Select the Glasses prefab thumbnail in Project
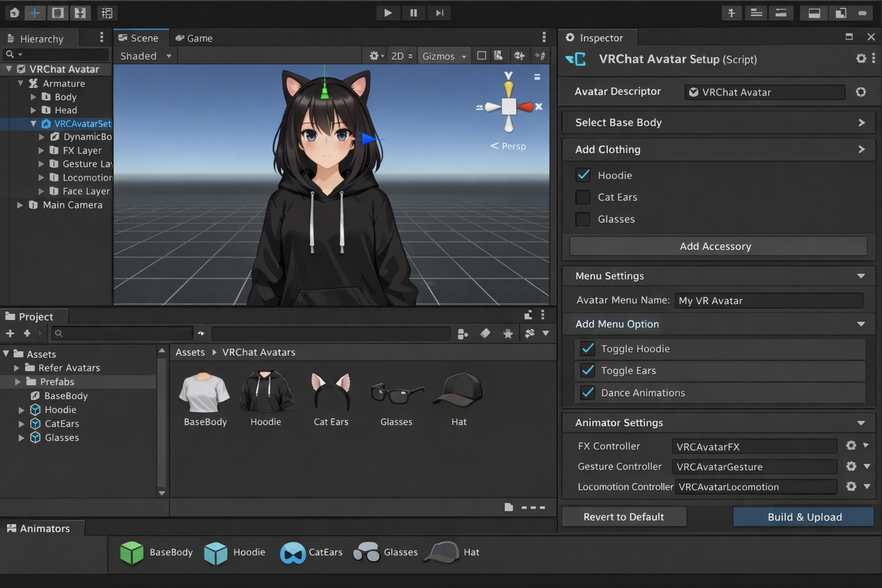Image resolution: width=882 pixels, height=588 pixels. pyautogui.click(x=396, y=393)
